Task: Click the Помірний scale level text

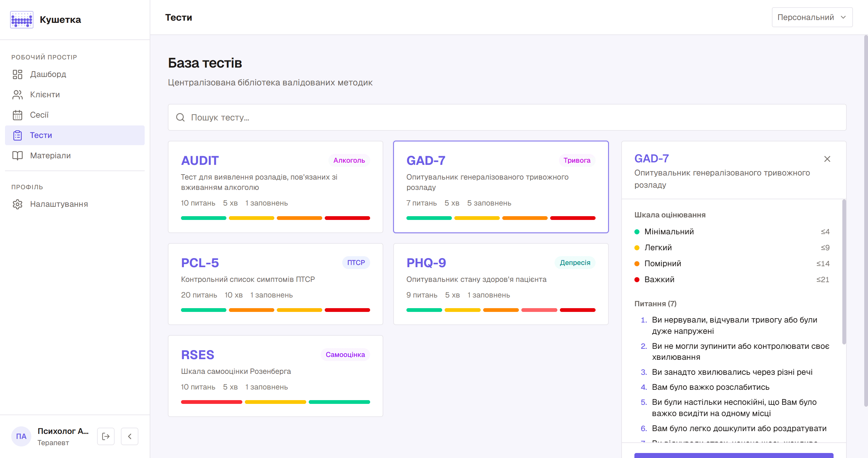Action: pyautogui.click(x=663, y=264)
